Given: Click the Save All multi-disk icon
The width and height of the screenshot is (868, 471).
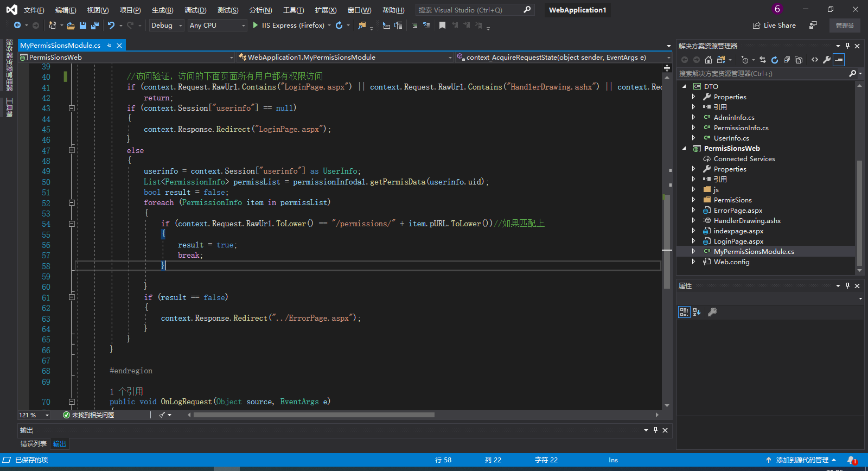Looking at the screenshot, I should pyautogui.click(x=95, y=26).
